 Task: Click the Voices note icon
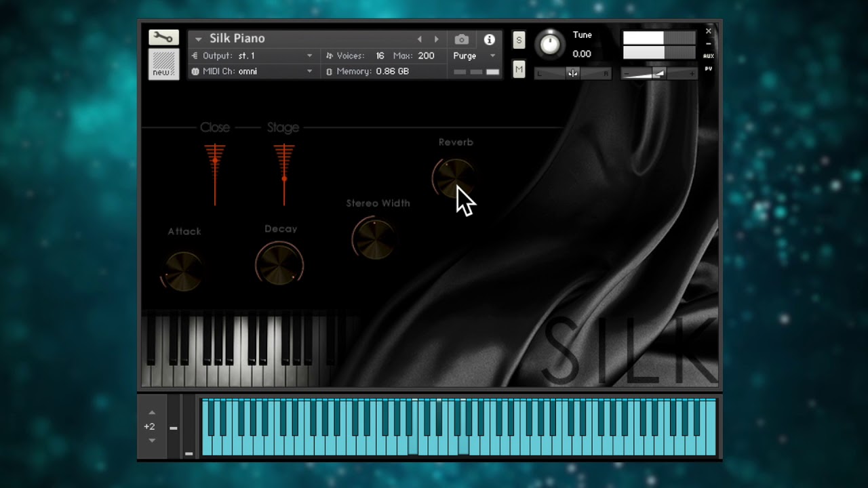point(330,56)
